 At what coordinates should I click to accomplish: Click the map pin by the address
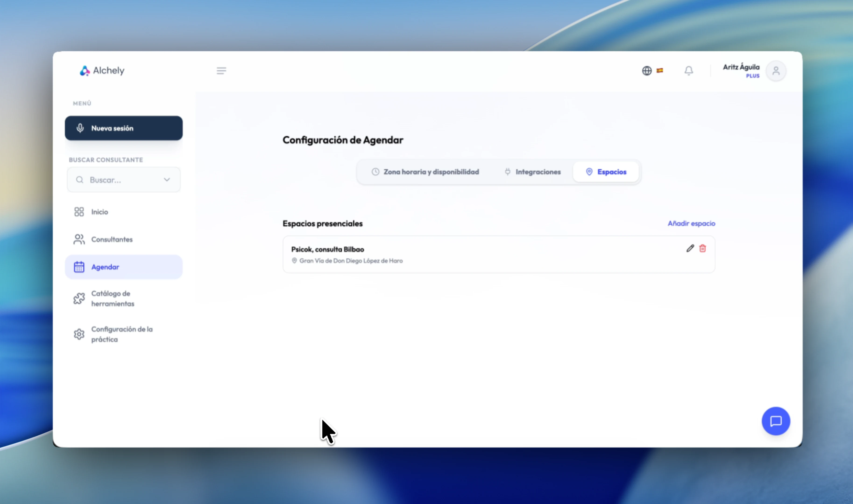click(x=294, y=260)
